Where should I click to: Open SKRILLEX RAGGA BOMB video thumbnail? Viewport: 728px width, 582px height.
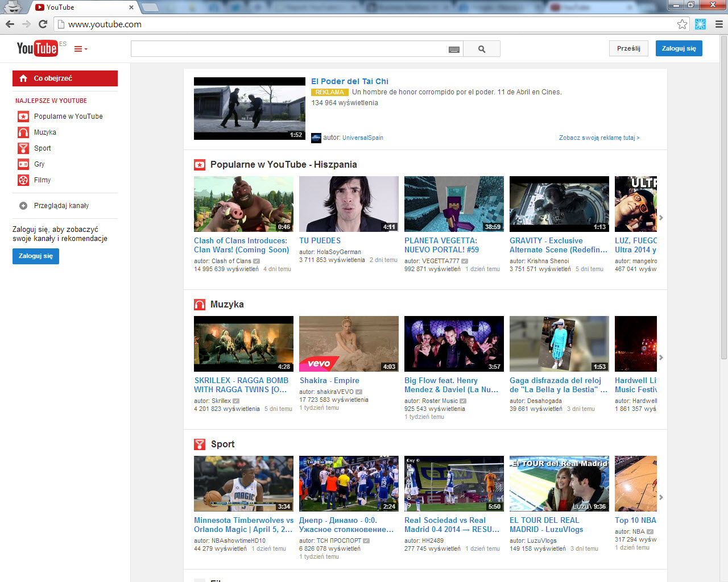click(243, 344)
